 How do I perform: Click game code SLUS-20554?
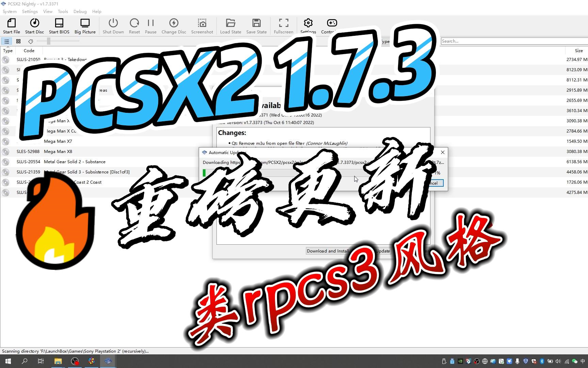click(28, 162)
